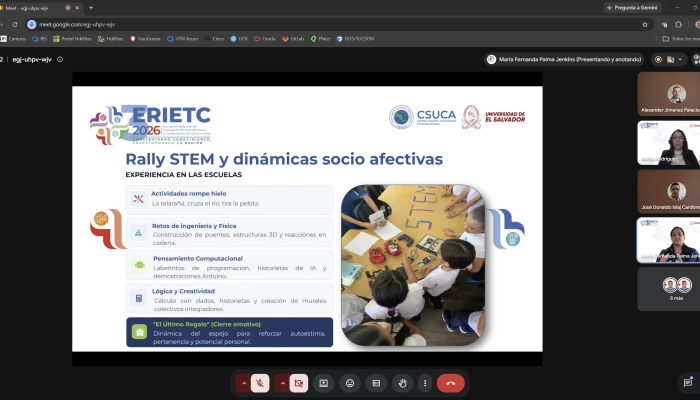Open the chat panel icon
Image resolution: width=700 pixels, height=400 pixels.
click(x=688, y=383)
